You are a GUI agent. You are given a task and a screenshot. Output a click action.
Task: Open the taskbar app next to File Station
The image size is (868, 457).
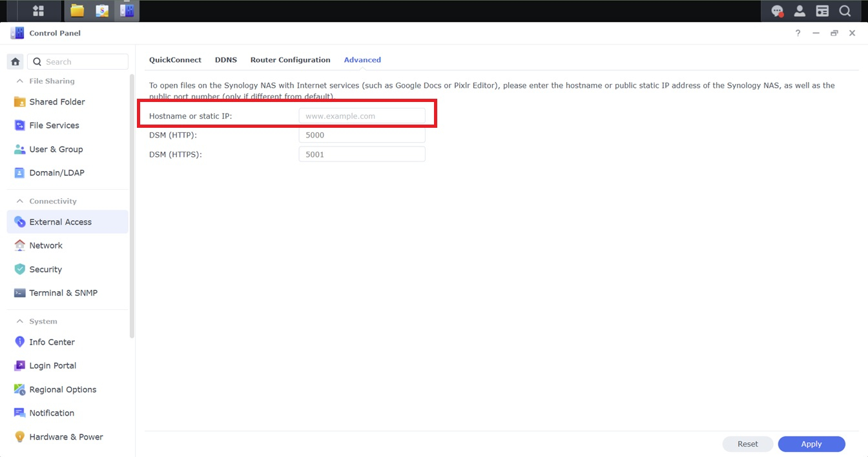point(102,10)
